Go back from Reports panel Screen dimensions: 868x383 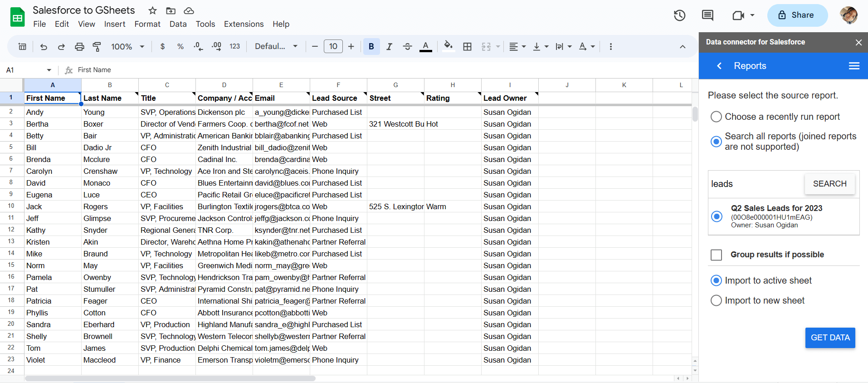tap(719, 66)
